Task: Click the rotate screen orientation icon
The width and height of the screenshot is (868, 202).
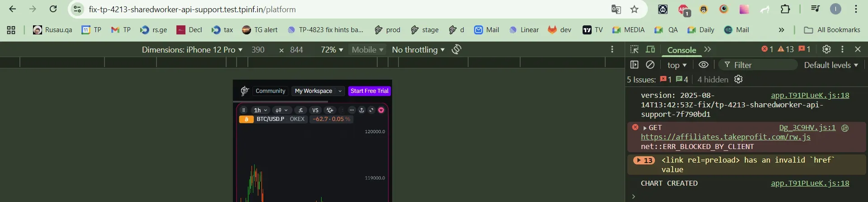Action: coord(456,49)
